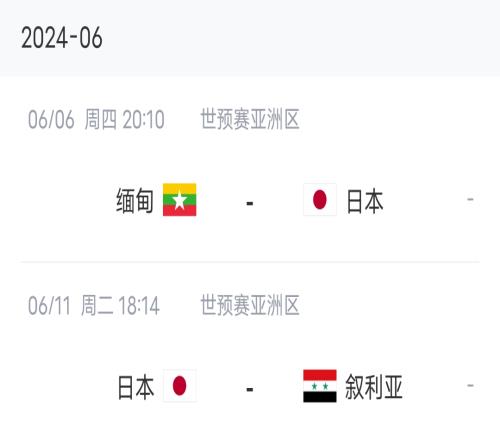
Task: Click right-side dash on the 缅甸 match row
Action: coord(470,200)
